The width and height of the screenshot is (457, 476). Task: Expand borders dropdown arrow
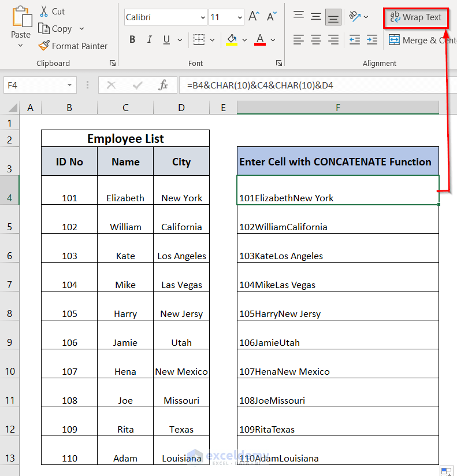pos(212,40)
